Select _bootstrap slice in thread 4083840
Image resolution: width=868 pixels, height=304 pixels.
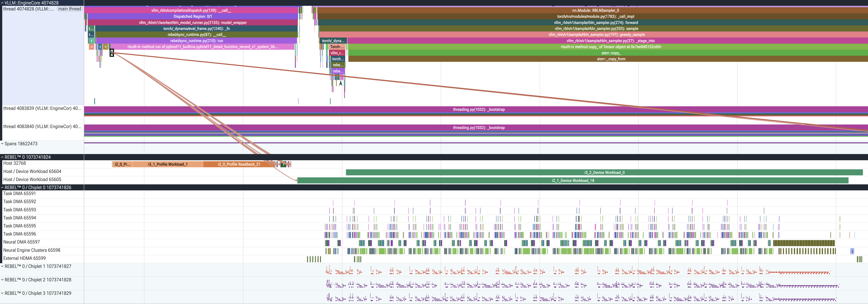[476, 128]
